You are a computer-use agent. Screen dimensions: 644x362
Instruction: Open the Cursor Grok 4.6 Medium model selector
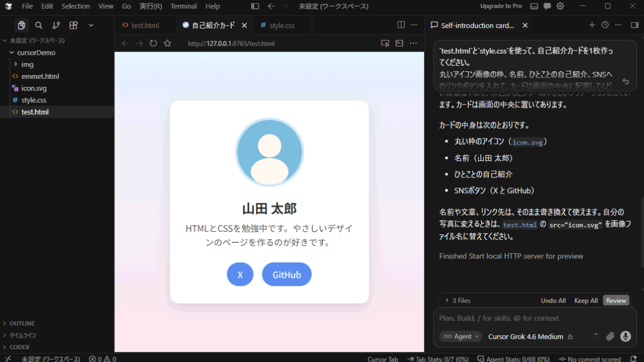pyautogui.click(x=530, y=336)
